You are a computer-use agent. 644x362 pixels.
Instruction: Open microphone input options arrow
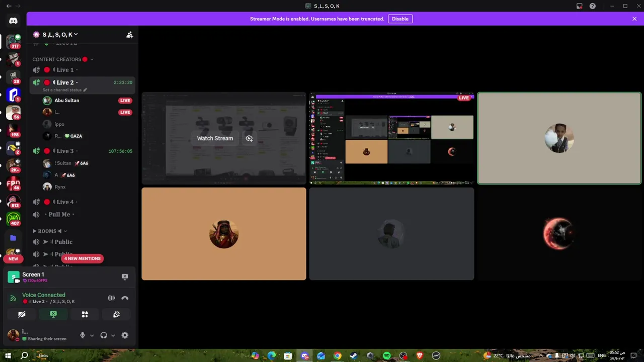(92, 335)
